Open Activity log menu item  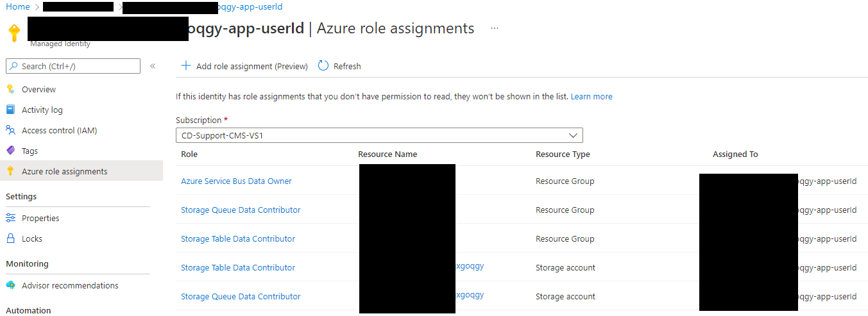pos(42,110)
